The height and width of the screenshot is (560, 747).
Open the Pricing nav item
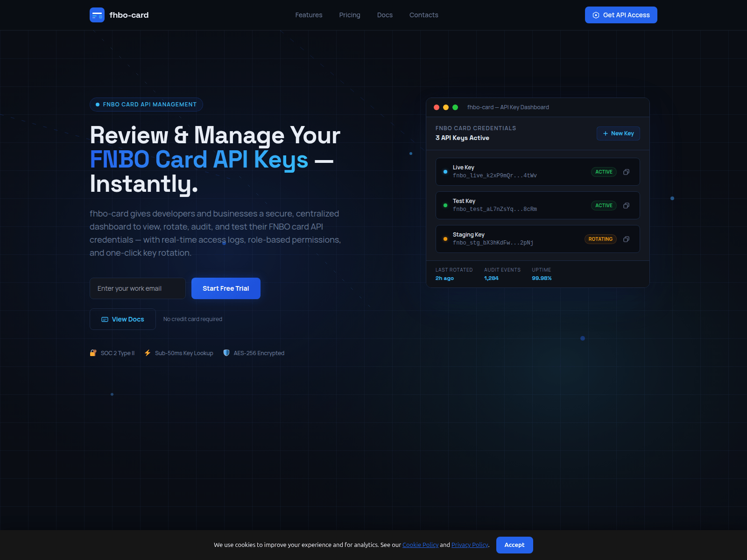click(x=350, y=15)
